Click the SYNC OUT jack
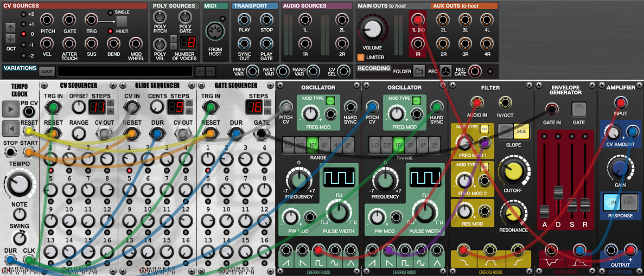The width and height of the screenshot is (644, 276). (x=244, y=43)
